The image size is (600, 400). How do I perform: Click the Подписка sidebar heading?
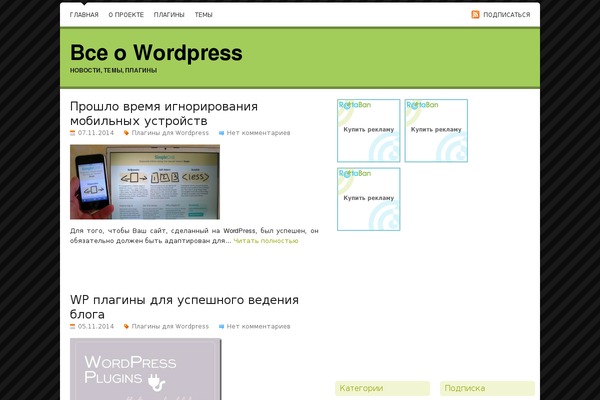click(487, 388)
